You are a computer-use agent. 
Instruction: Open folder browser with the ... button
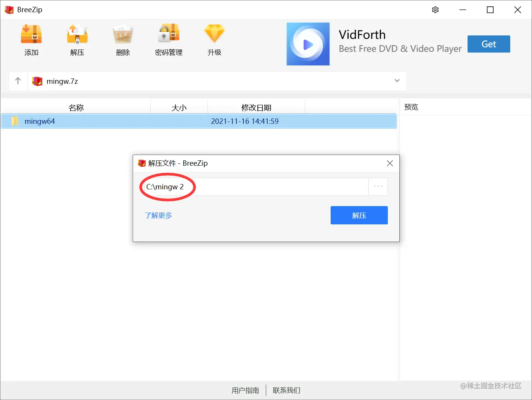pos(378,186)
